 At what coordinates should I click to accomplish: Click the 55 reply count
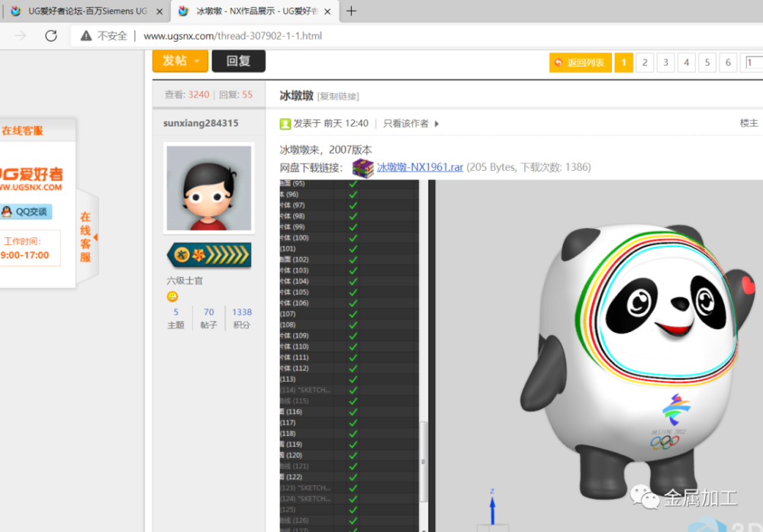[247, 95]
